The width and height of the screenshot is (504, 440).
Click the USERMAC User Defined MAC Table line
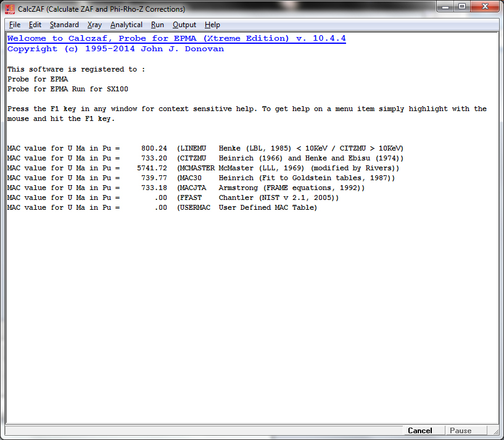pyautogui.click(x=162, y=207)
